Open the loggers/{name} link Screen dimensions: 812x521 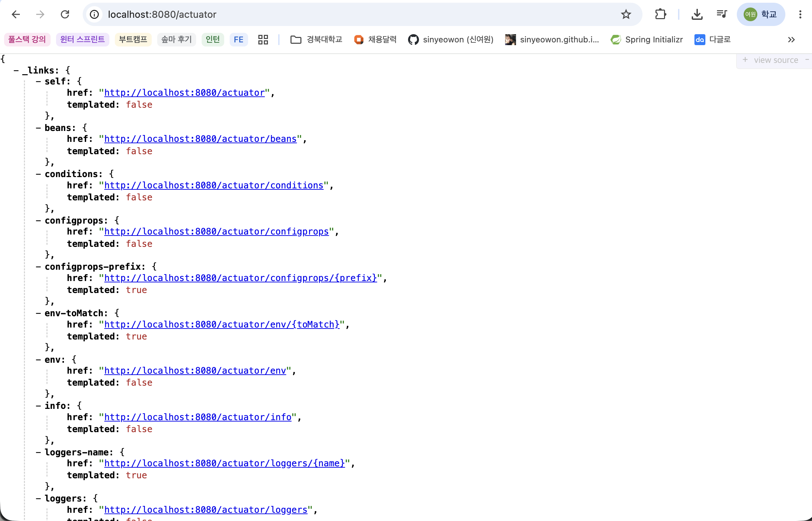click(225, 463)
